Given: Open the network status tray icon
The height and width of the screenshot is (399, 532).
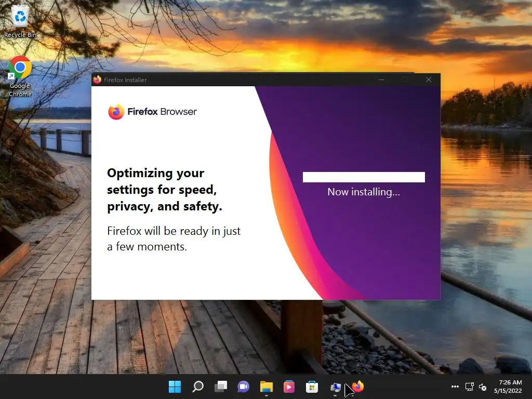Looking at the screenshot, I should click(x=469, y=387).
